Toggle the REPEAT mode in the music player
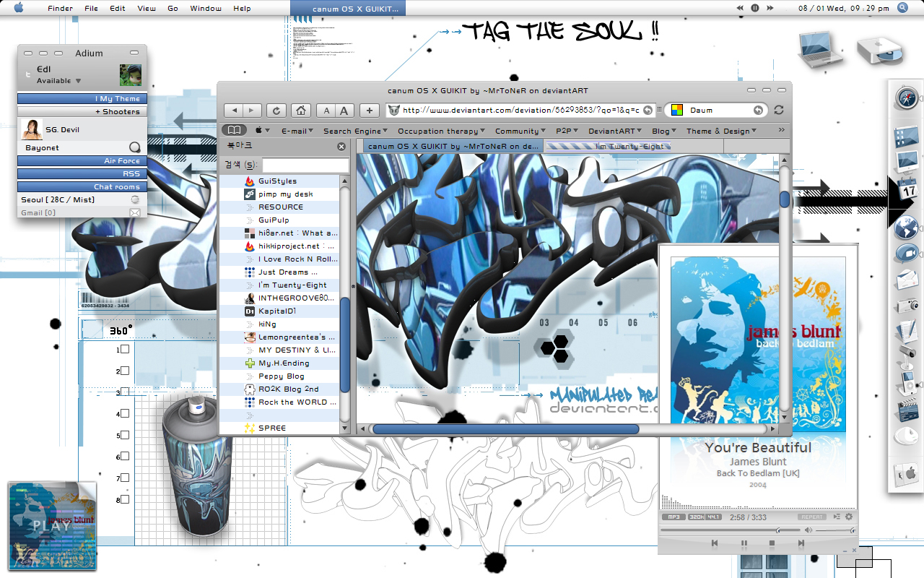The image size is (924, 578). (811, 517)
